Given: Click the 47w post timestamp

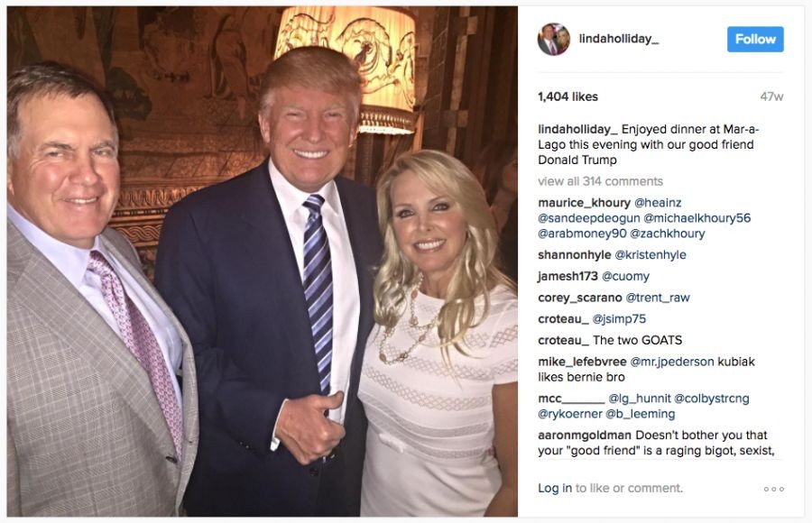Looking at the screenshot, I should (771, 96).
